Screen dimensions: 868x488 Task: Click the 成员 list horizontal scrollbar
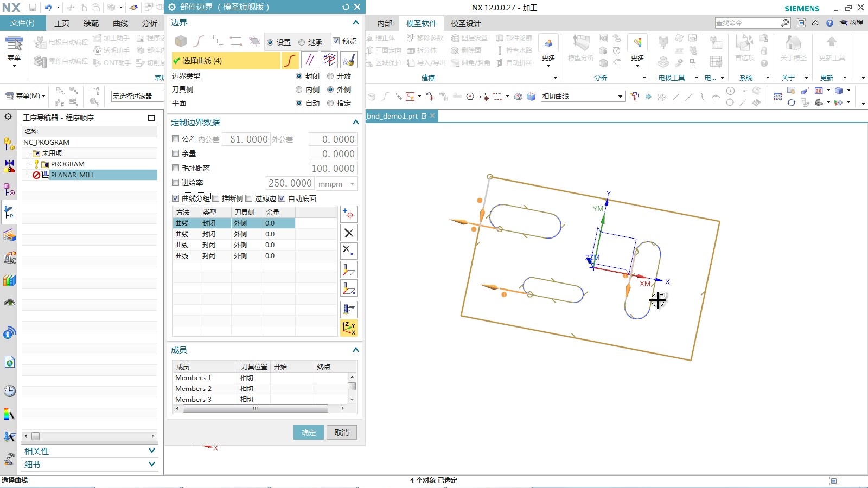click(x=255, y=408)
